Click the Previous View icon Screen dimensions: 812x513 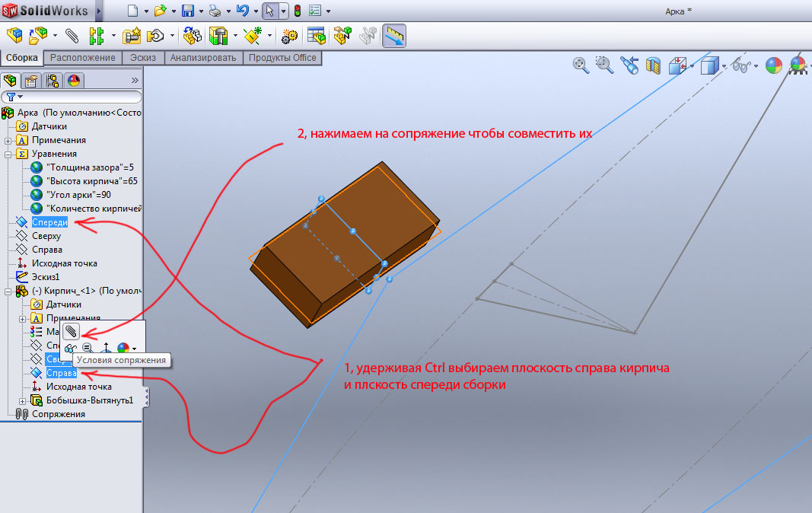(x=629, y=65)
